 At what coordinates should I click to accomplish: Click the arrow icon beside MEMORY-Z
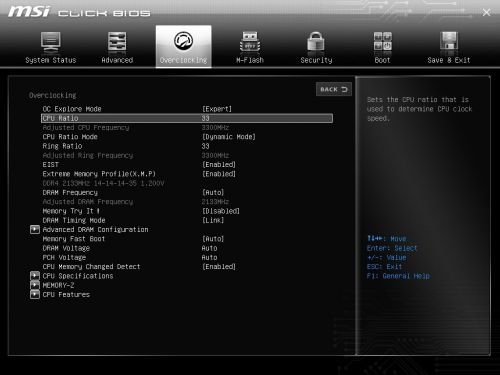coord(35,285)
